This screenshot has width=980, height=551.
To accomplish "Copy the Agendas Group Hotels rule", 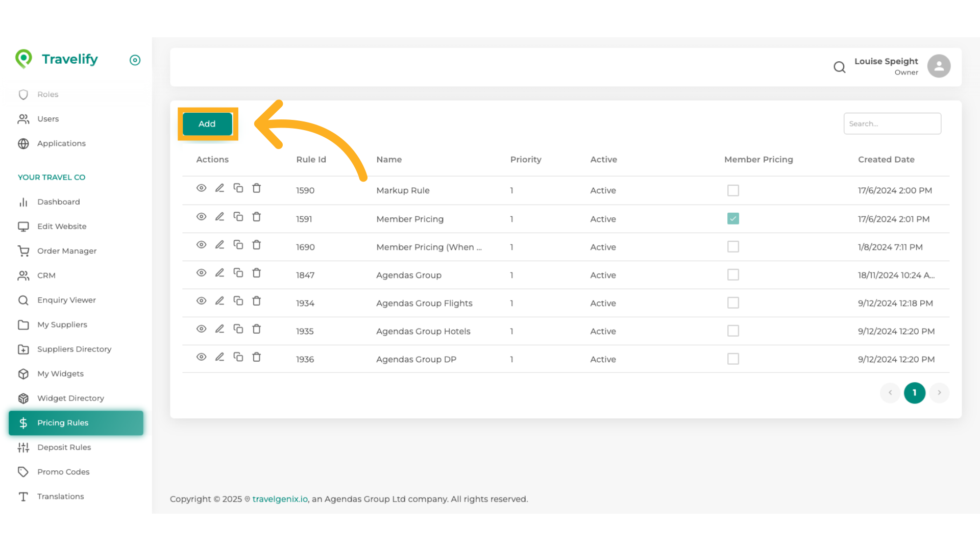I will click(x=238, y=329).
